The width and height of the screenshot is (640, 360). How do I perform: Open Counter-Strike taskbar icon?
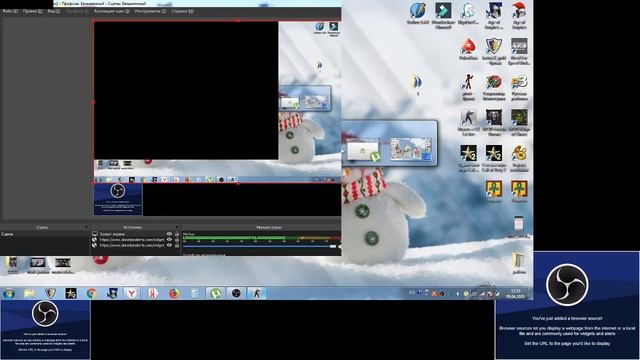point(256,293)
